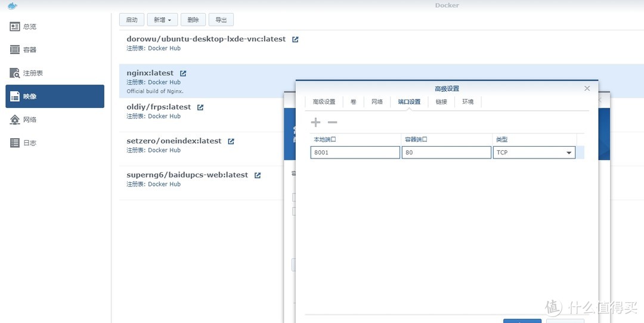Open external link icon for nginx:latest

point(183,73)
